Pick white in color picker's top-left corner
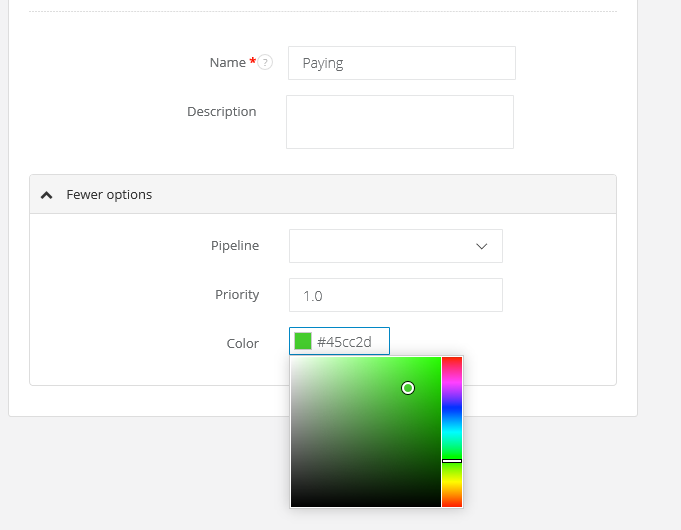 click(293, 359)
